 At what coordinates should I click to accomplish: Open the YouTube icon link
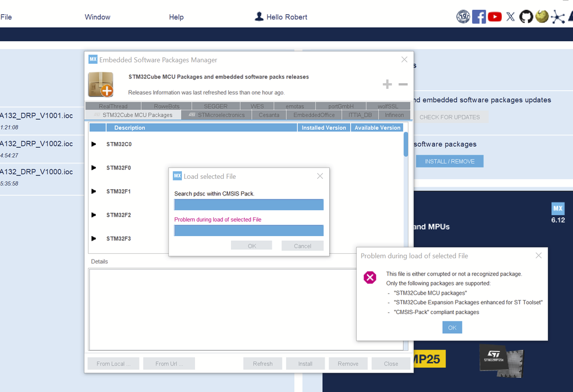point(495,17)
